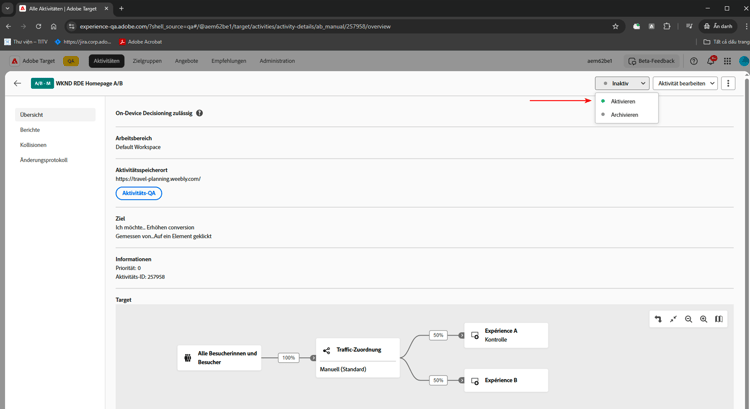Viewport: 750px width, 409px height.
Task: Open the Zielgruppen tab
Action: click(x=147, y=61)
